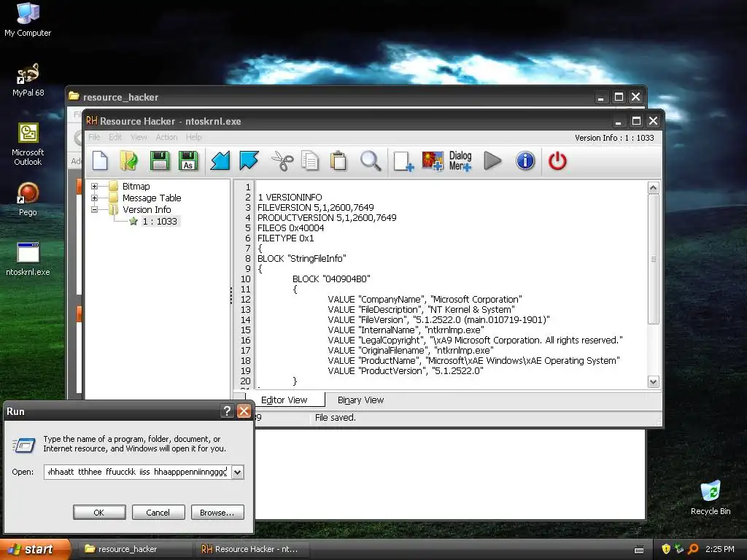This screenshot has height=560, width=747.
Task: Click the Save As floppy icon
Action: pos(188,160)
